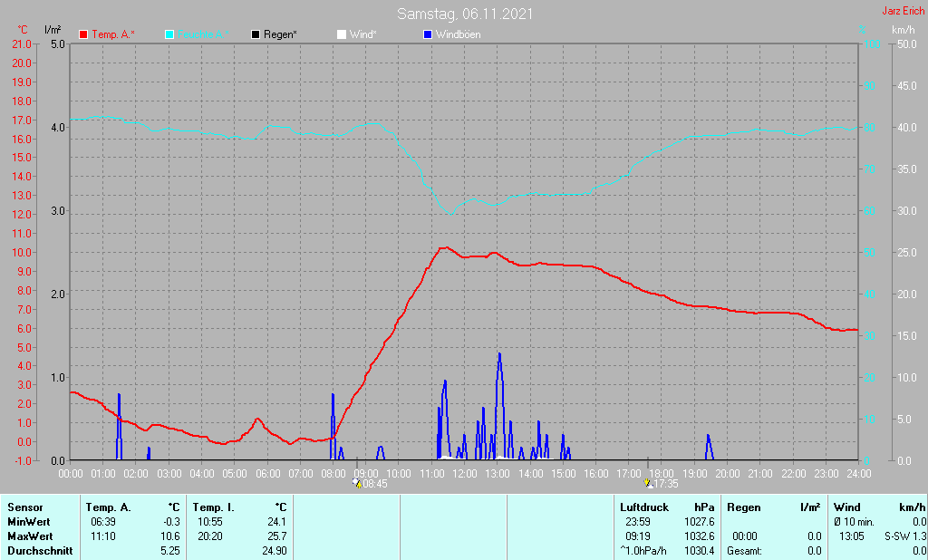
Task: Click the Jarz Erich label
Action: [x=903, y=12]
